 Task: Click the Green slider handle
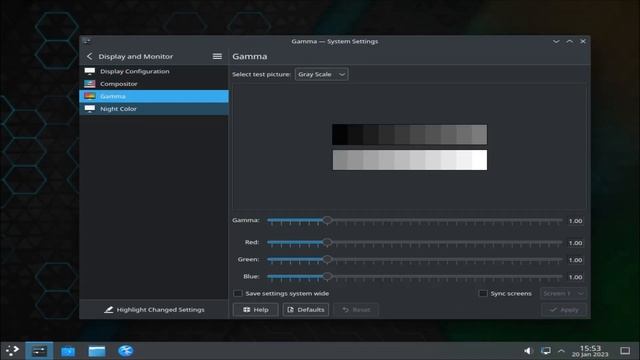pos(327,260)
